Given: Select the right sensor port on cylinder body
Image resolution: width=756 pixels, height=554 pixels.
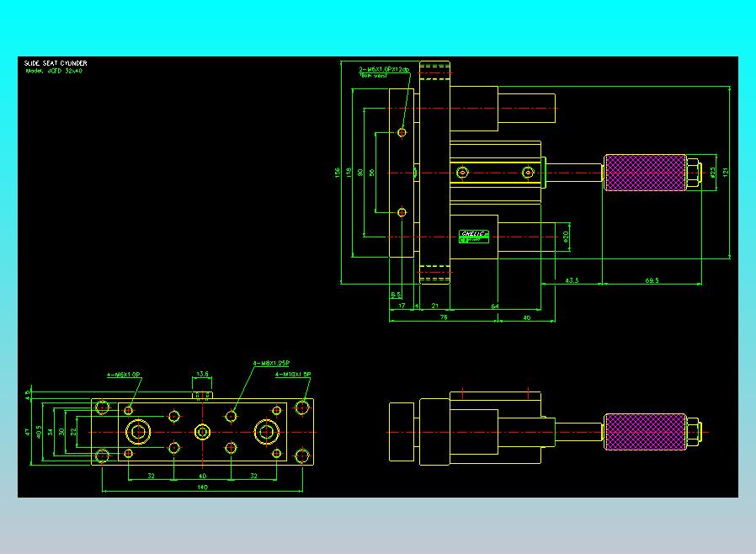Looking at the screenshot, I should [529, 173].
